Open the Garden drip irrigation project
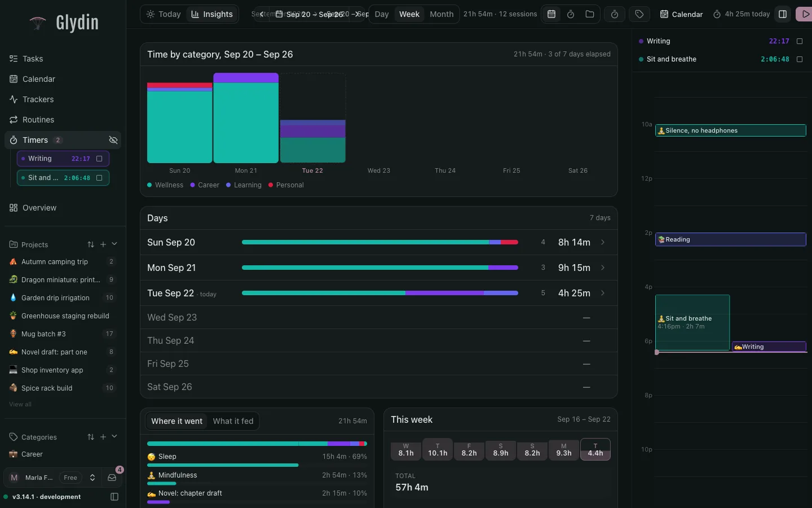The width and height of the screenshot is (812, 508). tap(63, 297)
